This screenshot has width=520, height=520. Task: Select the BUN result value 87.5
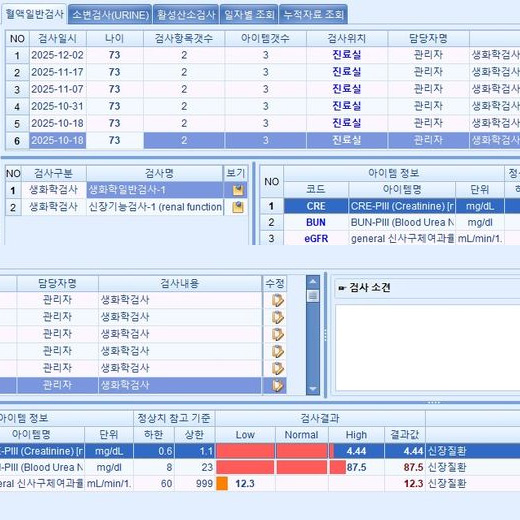(x=405, y=467)
